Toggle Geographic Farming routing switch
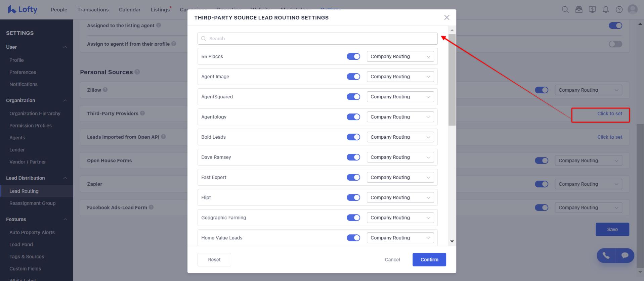Viewport: 644px width, 281px height. (x=353, y=218)
